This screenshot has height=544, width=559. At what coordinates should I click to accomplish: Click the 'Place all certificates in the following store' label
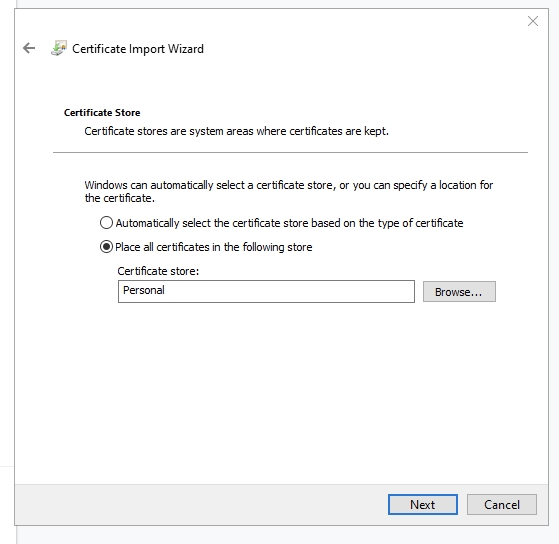coord(214,247)
